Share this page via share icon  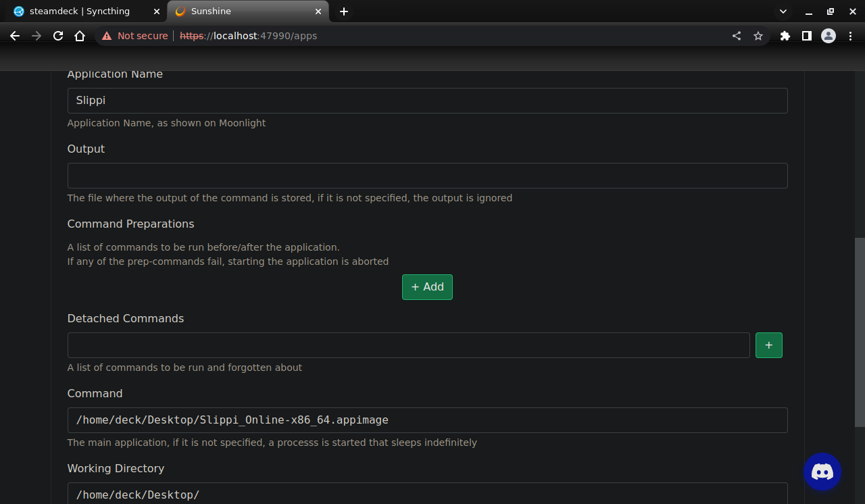[x=737, y=36]
